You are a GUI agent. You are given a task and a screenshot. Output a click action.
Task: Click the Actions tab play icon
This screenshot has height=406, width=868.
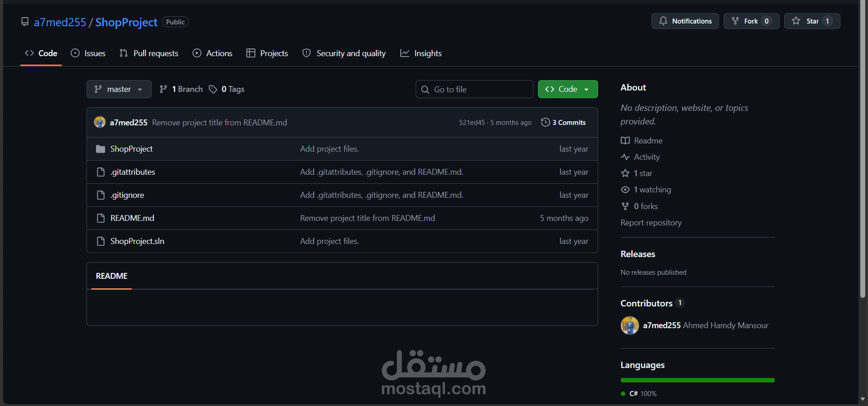point(197,53)
